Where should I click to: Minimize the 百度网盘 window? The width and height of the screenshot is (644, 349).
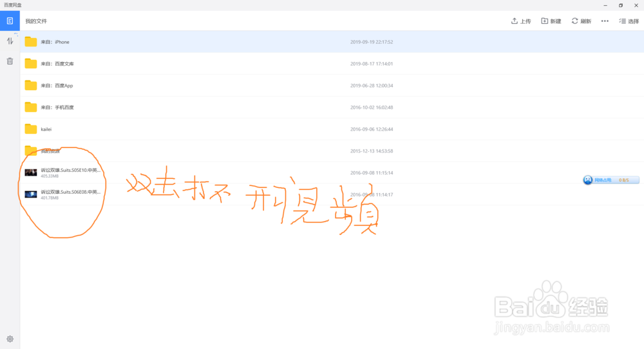(x=605, y=5)
